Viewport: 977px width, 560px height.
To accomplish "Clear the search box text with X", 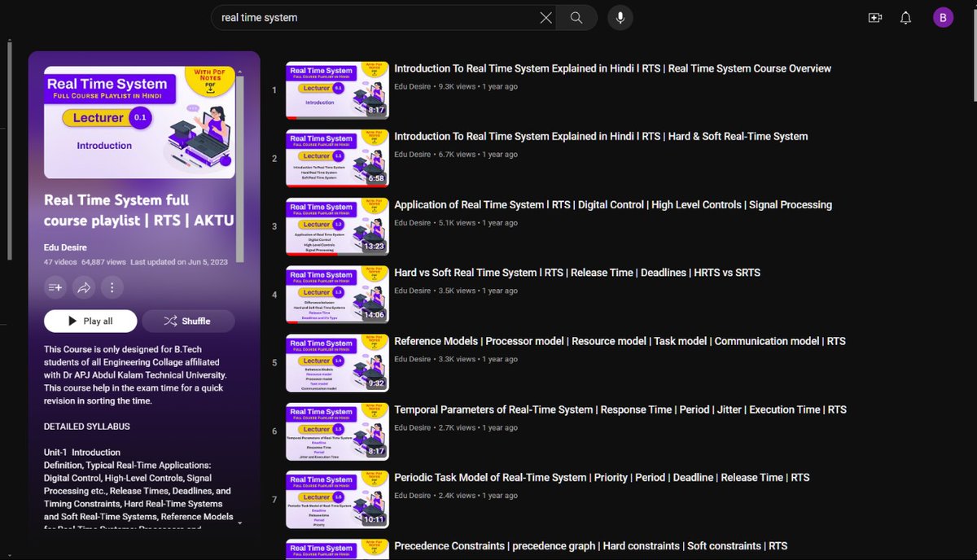I will pyautogui.click(x=545, y=18).
